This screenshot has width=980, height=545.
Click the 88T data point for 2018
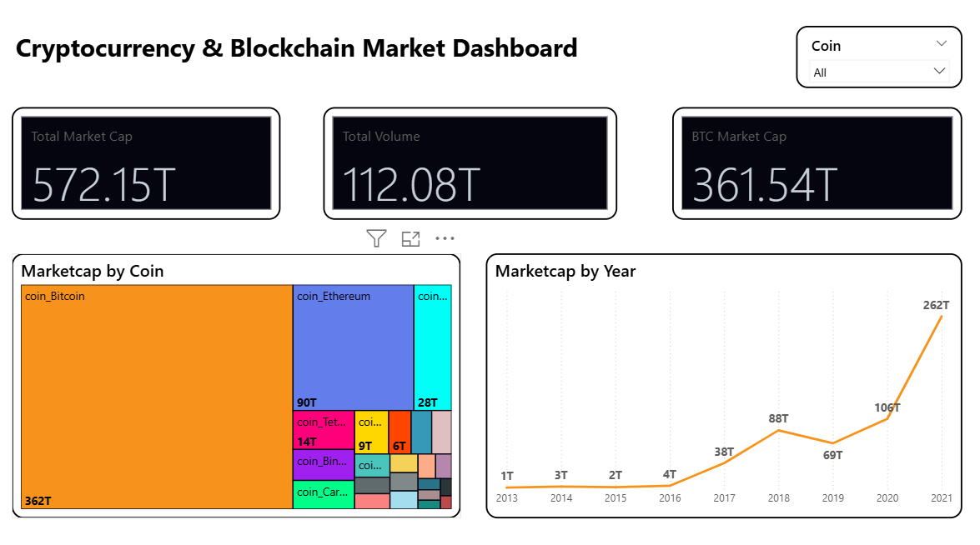coord(778,431)
